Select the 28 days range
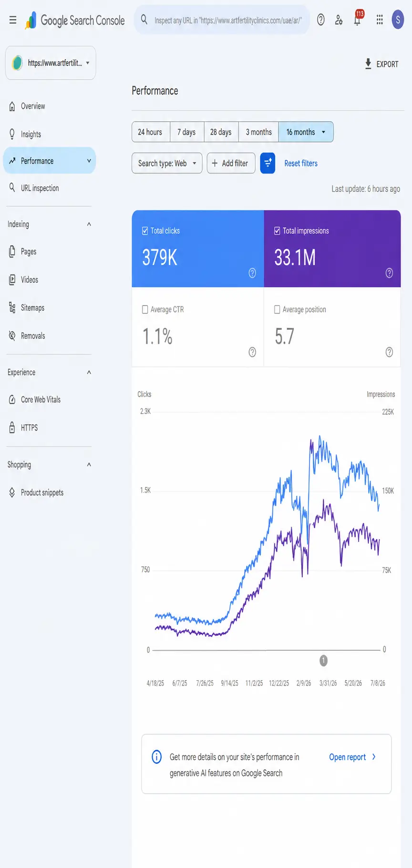Image resolution: width=412 pixels, height=868 pixels. [x=221, y=132]
